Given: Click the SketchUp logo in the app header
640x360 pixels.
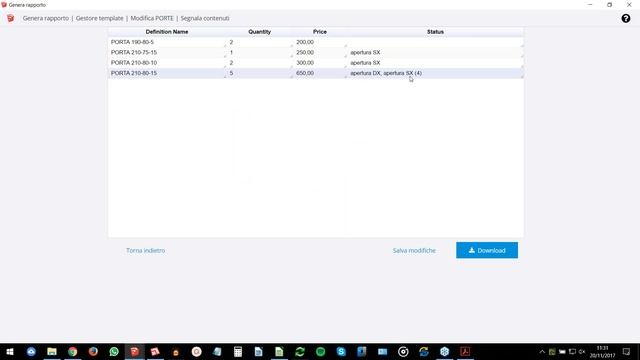Looking at the screenshot, I should coord(11,18).
